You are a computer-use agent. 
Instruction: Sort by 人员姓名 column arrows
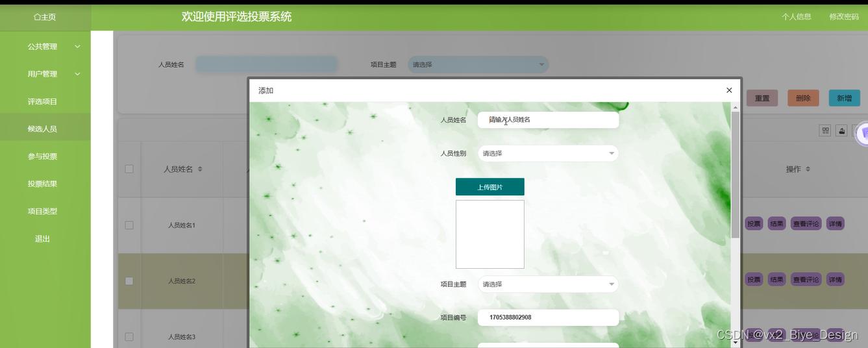(x=200, y=169)
